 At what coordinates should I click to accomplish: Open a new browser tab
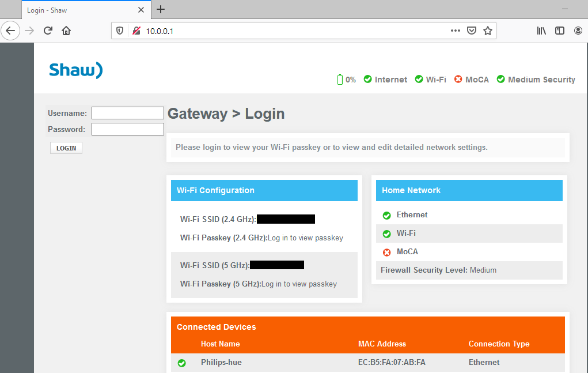coord(161,9)
